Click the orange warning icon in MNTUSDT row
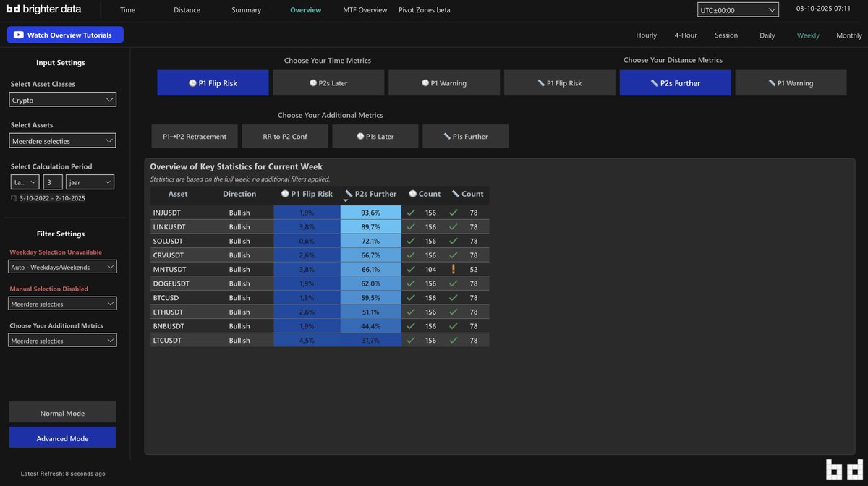Viewport: 868px width, 486px height. click(x=454, y=269)
